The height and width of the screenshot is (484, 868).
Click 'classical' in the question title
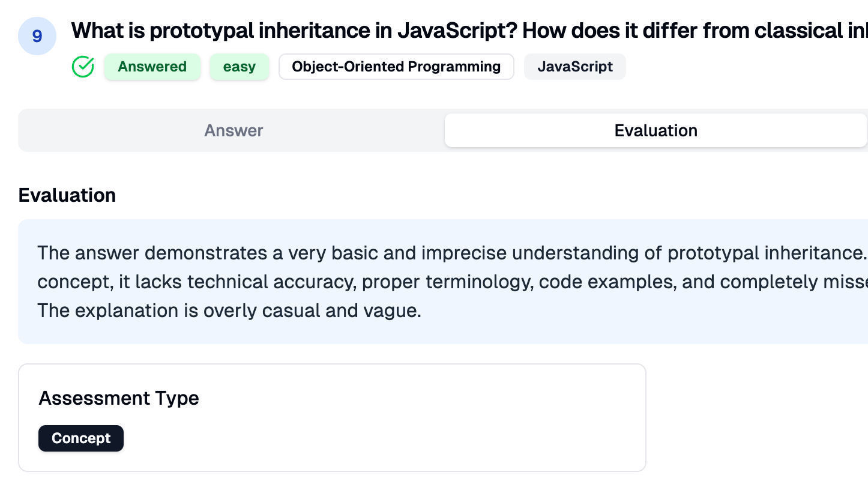click(x=798, y=30)
